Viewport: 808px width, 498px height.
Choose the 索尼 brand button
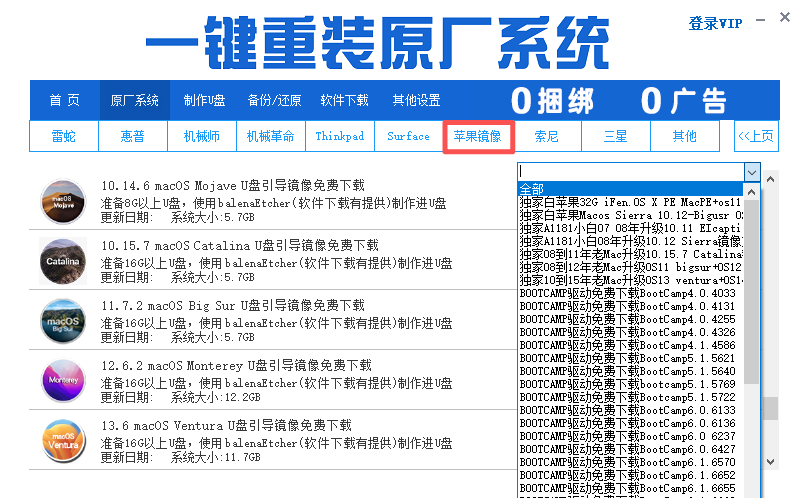pyautogui.click(x=547, y=136)
